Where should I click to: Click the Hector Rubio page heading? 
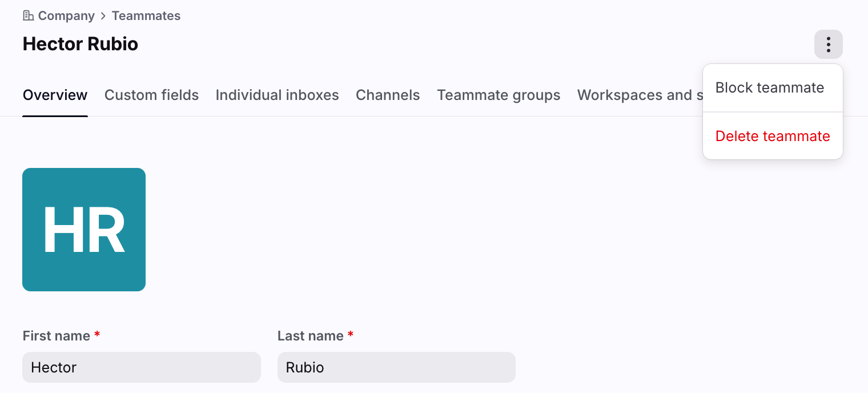(81, 44)
